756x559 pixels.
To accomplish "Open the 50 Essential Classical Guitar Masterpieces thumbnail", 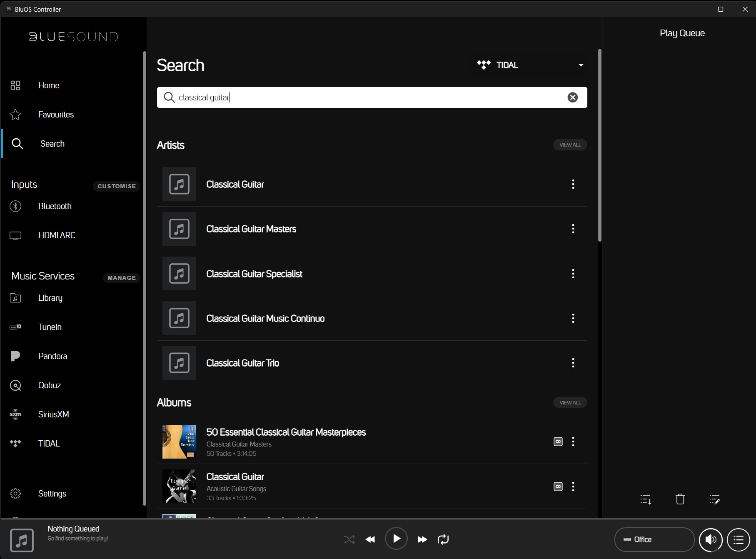I will [x=179, y=442].
